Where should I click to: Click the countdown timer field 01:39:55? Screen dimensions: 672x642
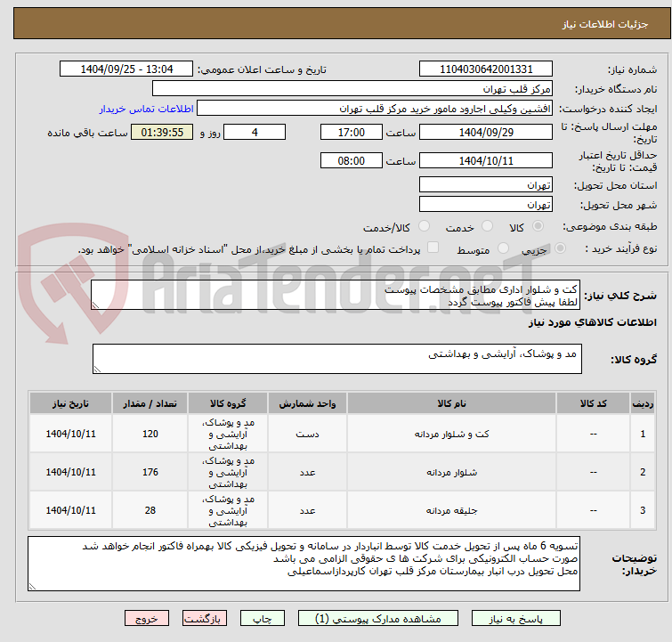(x=162, y=132)
